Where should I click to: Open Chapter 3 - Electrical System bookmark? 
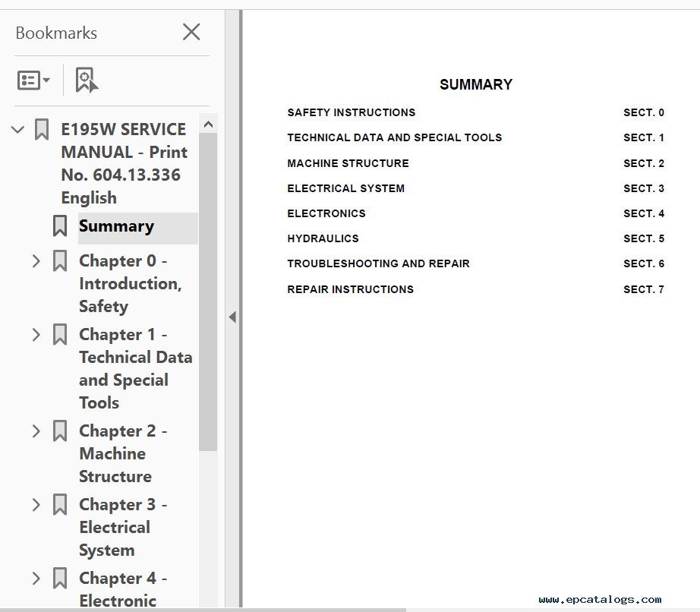point(123,527)
